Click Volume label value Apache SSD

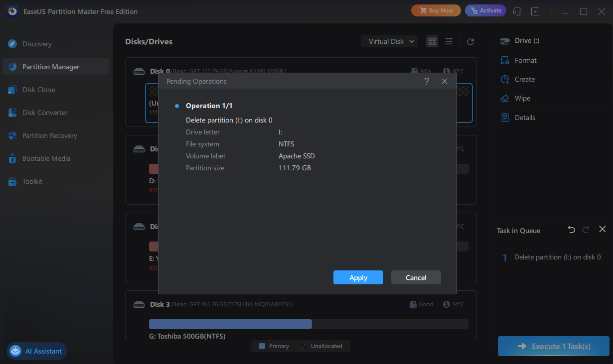coord(297,156)
